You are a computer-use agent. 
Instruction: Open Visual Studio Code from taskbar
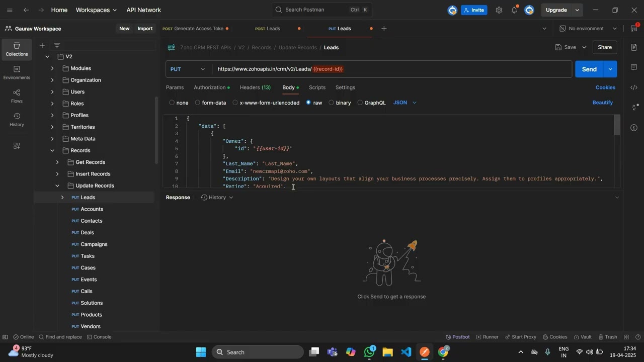[406, 352]
